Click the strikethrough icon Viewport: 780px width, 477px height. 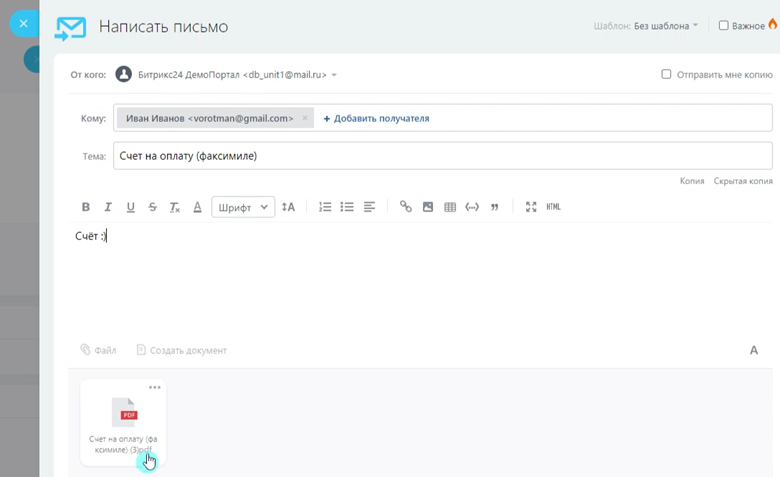point(153,207)
